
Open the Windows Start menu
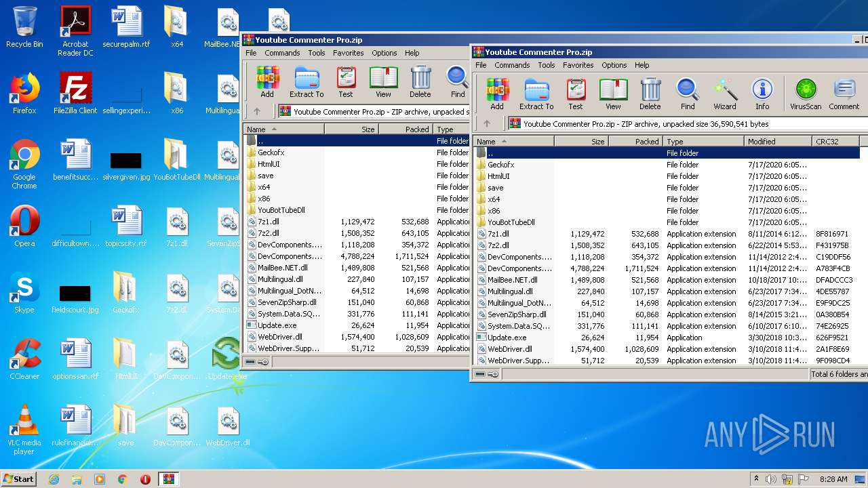(x=18, y=479)
